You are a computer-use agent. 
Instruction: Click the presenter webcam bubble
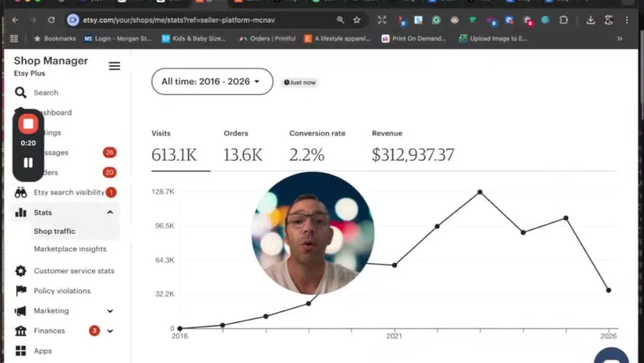pyautogui.click(x=312, y=233)
